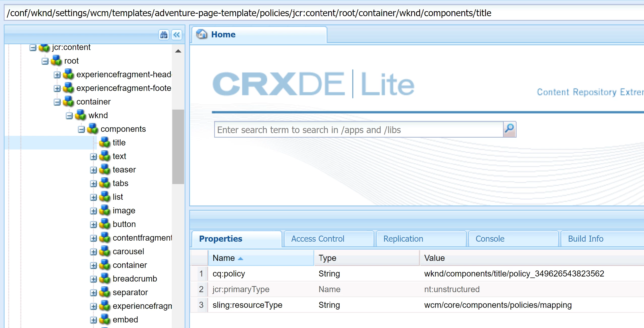Click the binoculars search icon in tree panel
The width and height of the screenshot is (644, 328).
(164, 35)
